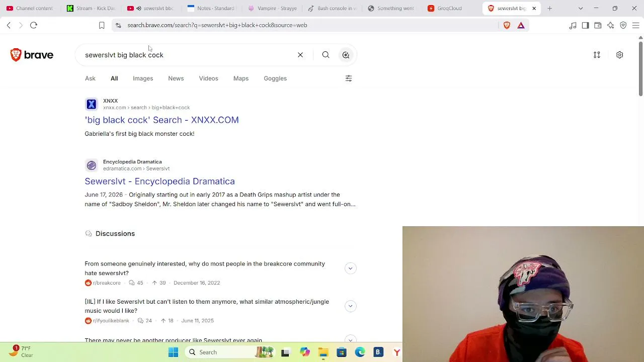This screenshot has width=644, height=362.
Task: Open the tab search dropdown arrow
Action: tap(581, 8)
